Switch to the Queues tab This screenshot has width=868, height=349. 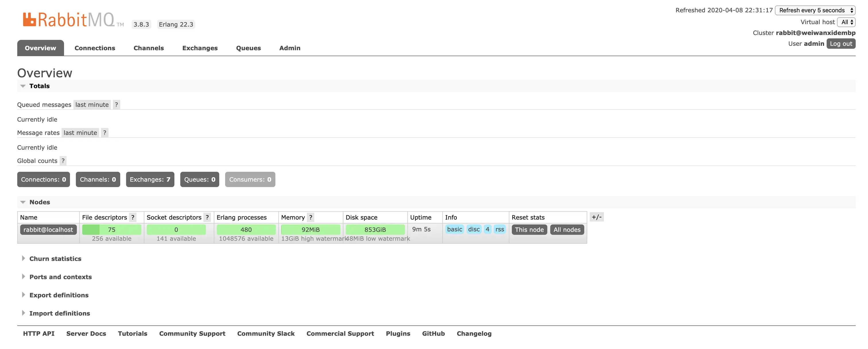point(248,48)
